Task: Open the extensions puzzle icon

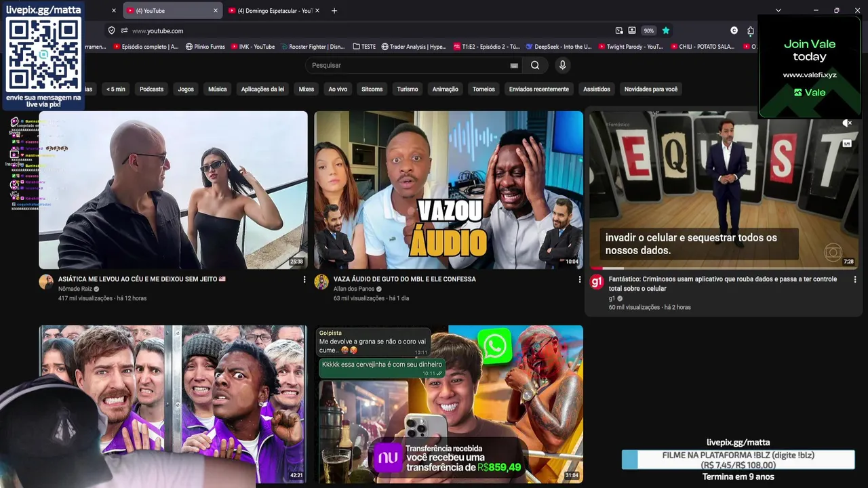Action: tap(750, 30)
